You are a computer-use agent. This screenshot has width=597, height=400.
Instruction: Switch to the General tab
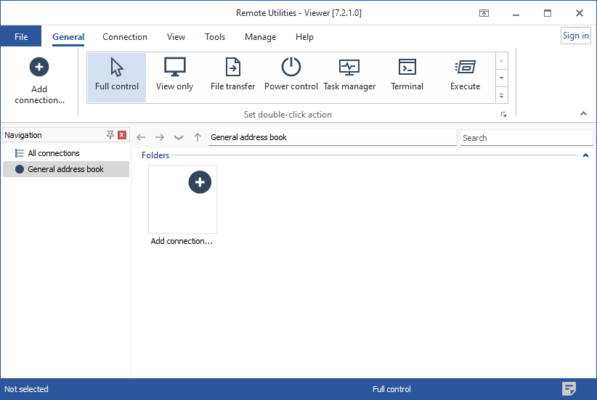(x=68, y=37)
